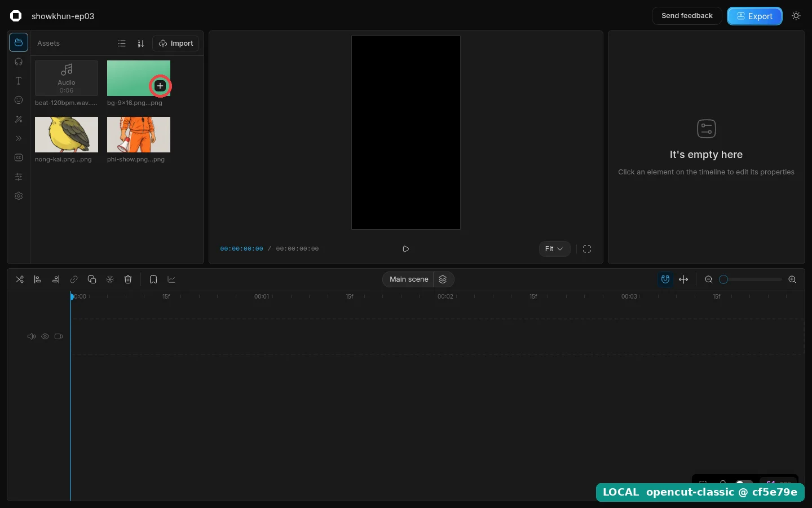812x508 pixels.
Task: Open the Stickers tab in sidebar
Action: point(19,100)
